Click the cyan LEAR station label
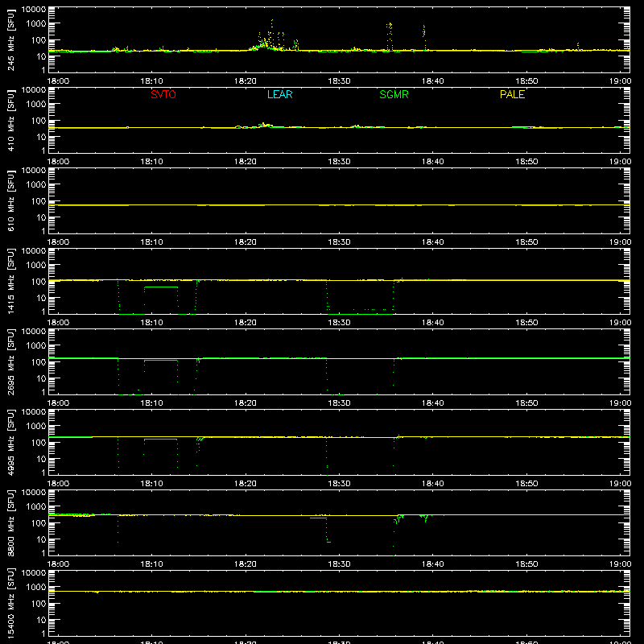Viewport: 644px width, 644px height. coord(279,94)
